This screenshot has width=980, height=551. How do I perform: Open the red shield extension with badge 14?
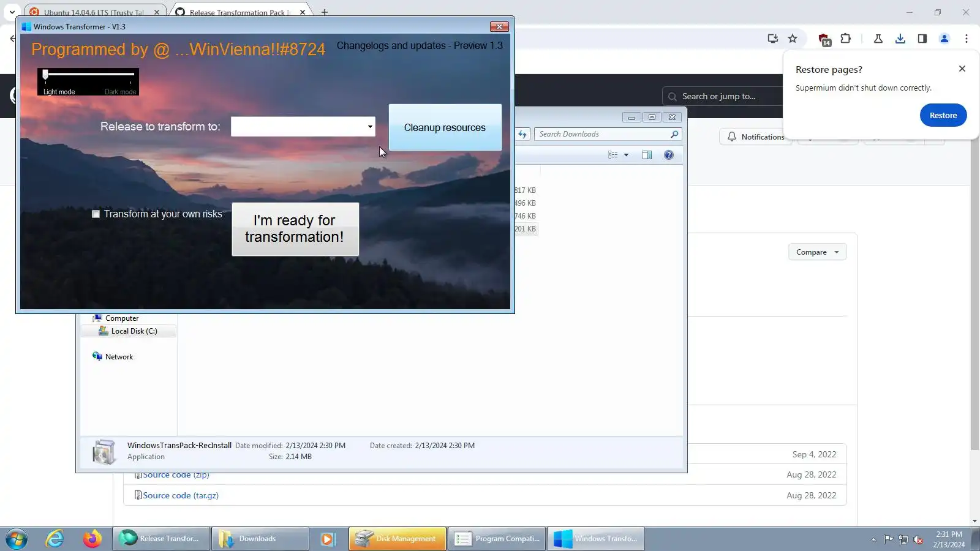click(824, 40)
